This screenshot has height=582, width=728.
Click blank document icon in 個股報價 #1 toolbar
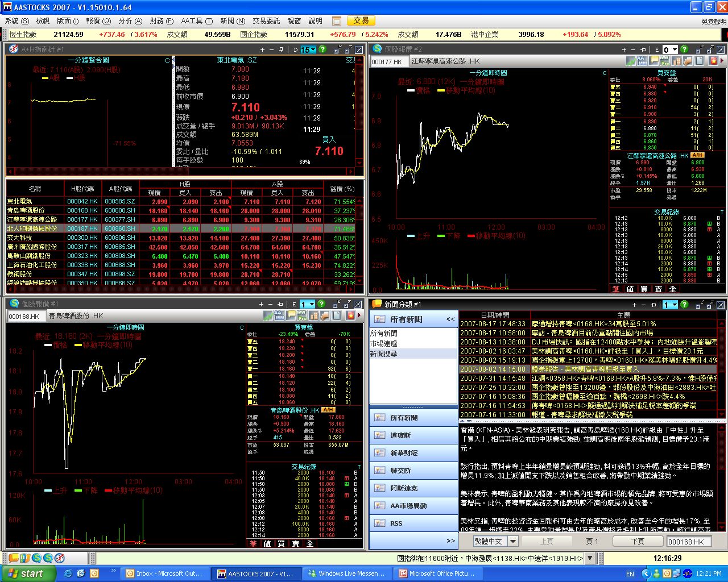(x=336, y=315)
